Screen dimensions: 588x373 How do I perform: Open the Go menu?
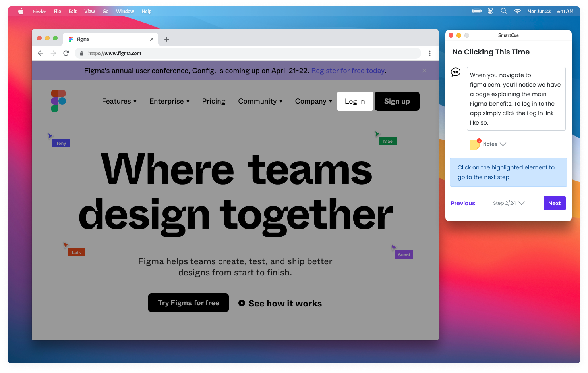point(105,12)
